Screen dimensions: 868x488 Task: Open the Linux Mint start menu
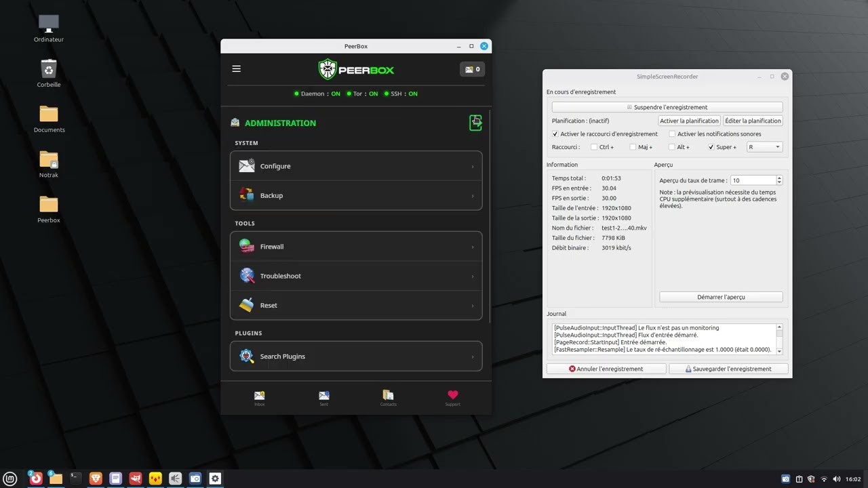11,479
